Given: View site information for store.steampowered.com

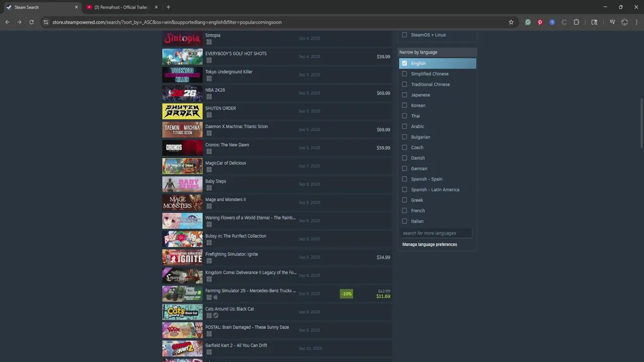Looking at the screenshot, I should 46,22.
